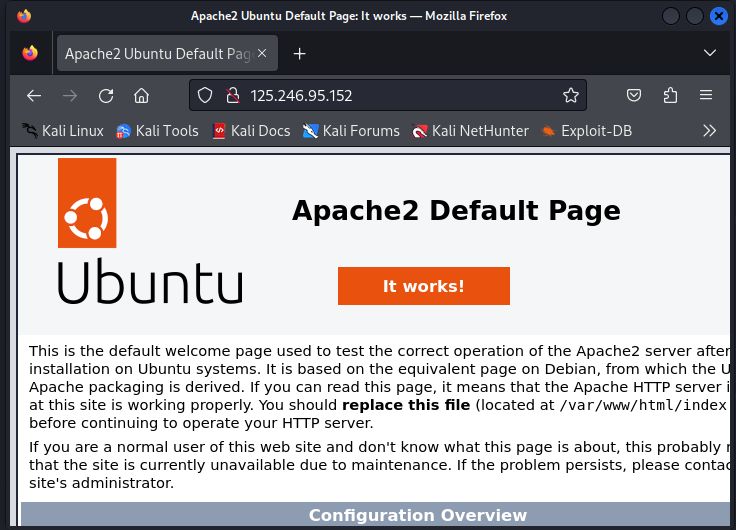
Task: Open the Kali Tools bookmark
Action: [157, 131]
